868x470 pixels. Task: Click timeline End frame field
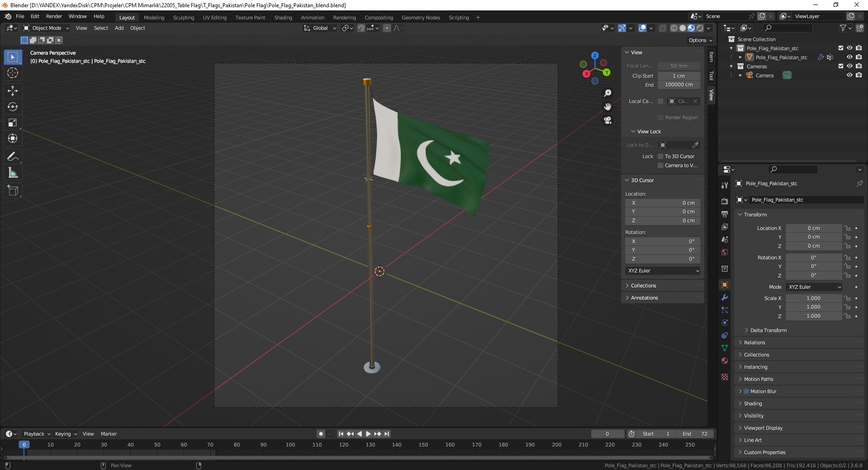695,434
